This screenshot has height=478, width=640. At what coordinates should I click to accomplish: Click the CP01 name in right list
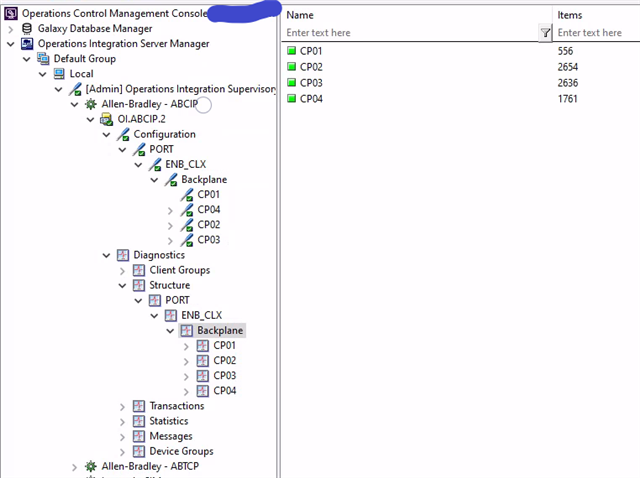[x=311, y=51]
